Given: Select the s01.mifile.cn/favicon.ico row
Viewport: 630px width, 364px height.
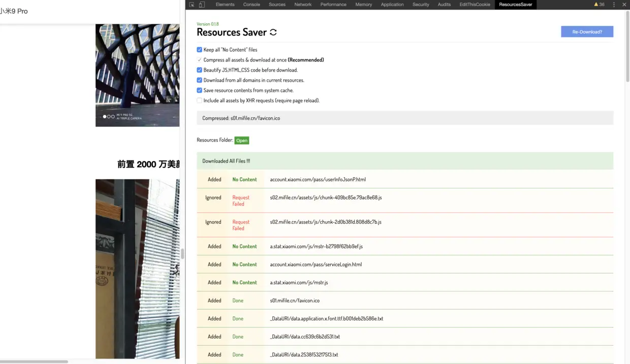Looking at the screenshot, I should pyautogui.click(x=405, y=301).
